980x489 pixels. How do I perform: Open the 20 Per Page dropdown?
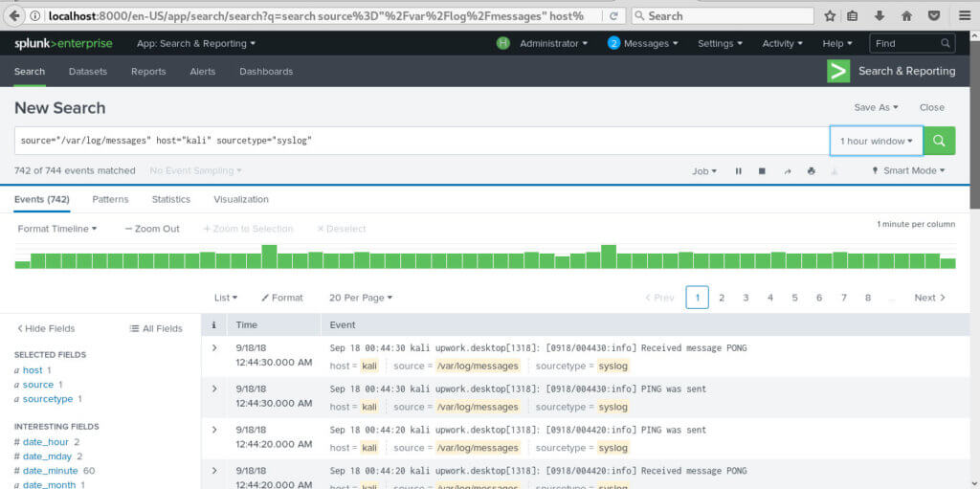(360, 298)
